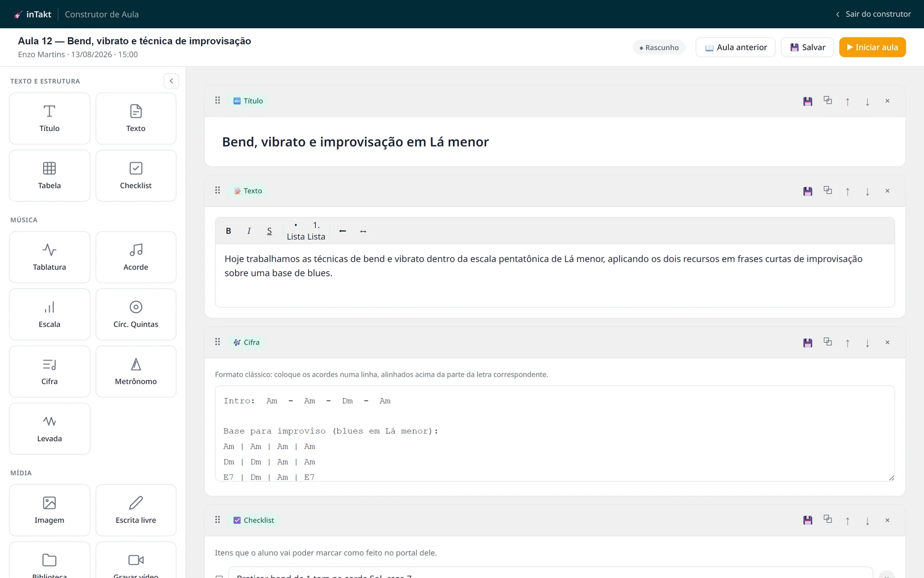Viewport: 924px width, 578px height.
Task: Add an Imagem block
Action: 49,510
